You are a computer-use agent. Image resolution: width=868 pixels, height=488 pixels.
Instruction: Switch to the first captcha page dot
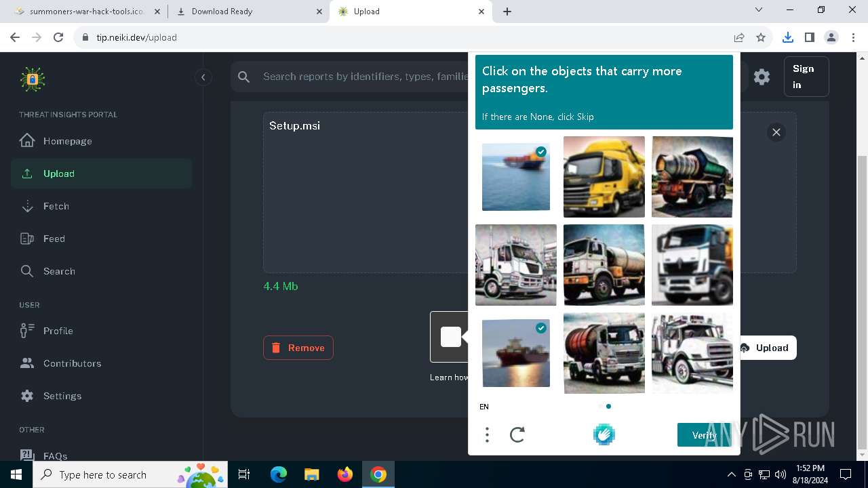point(600,407)
